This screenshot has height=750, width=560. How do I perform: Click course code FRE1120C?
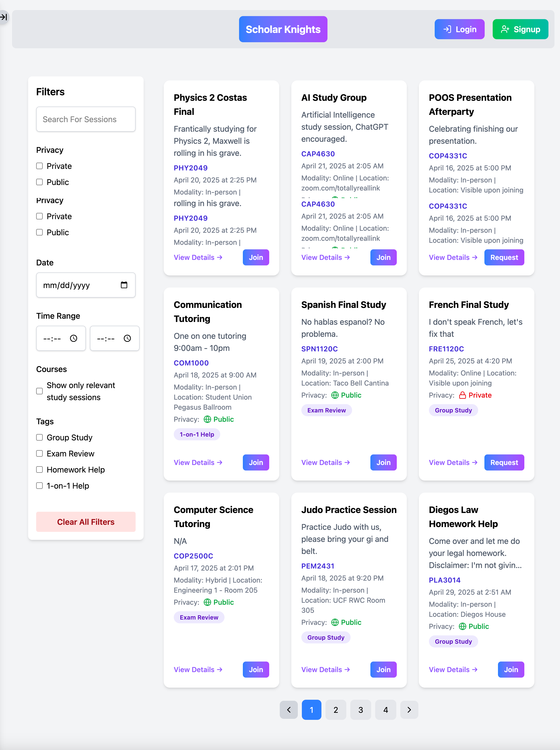[x=446, y=349]
